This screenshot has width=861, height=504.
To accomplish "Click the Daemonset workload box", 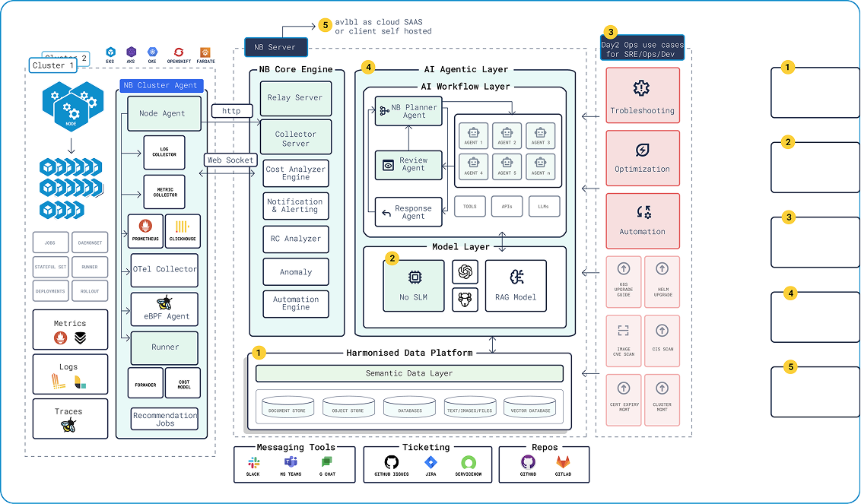I will click(90, 242).
